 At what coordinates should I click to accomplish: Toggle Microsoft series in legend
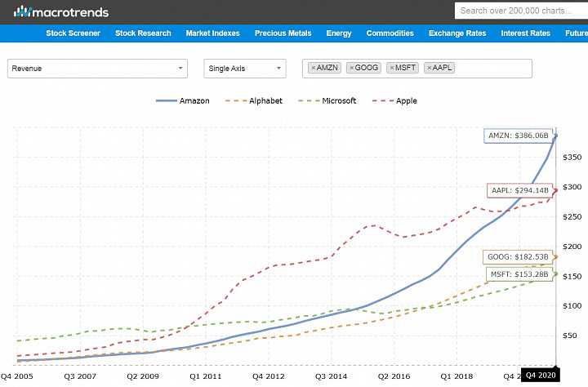click(327, 101)
